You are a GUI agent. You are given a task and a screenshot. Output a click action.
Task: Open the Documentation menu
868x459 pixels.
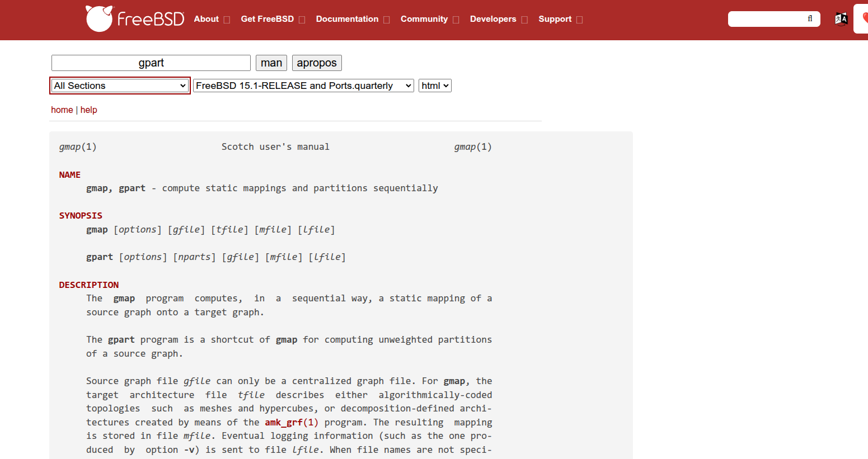(347, 19)
